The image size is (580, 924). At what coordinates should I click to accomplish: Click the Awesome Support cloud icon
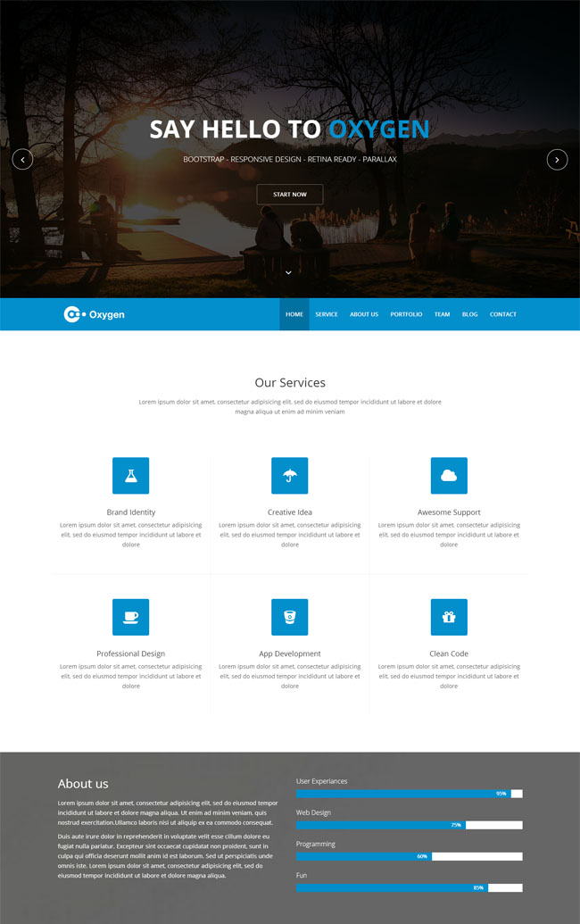(449, 476)
